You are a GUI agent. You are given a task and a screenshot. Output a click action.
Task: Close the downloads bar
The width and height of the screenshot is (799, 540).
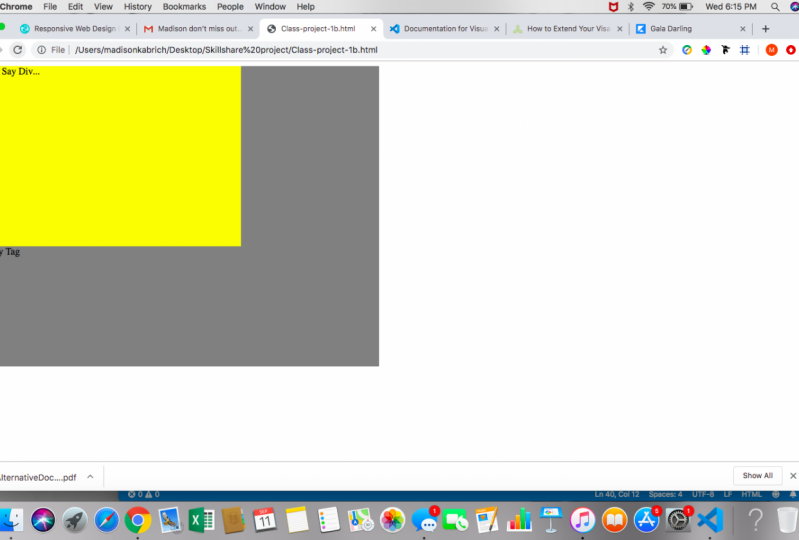(793, 475)
